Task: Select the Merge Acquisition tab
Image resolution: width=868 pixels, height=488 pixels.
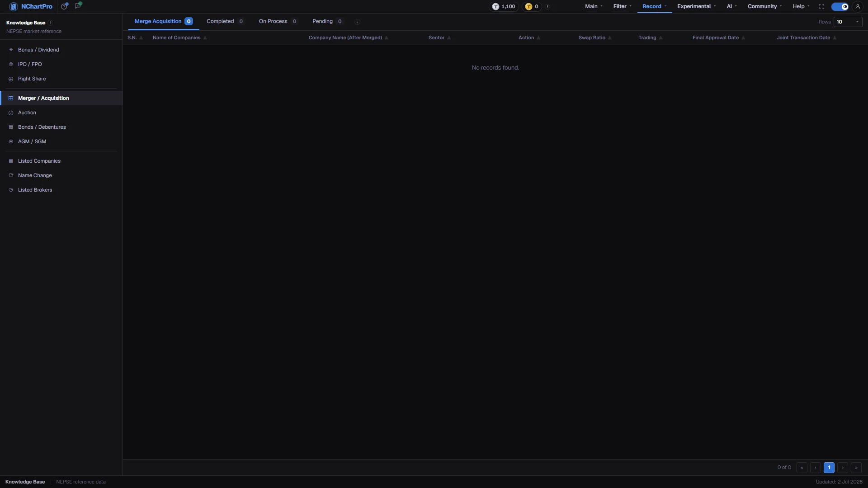Action: (x=164, y=21)
